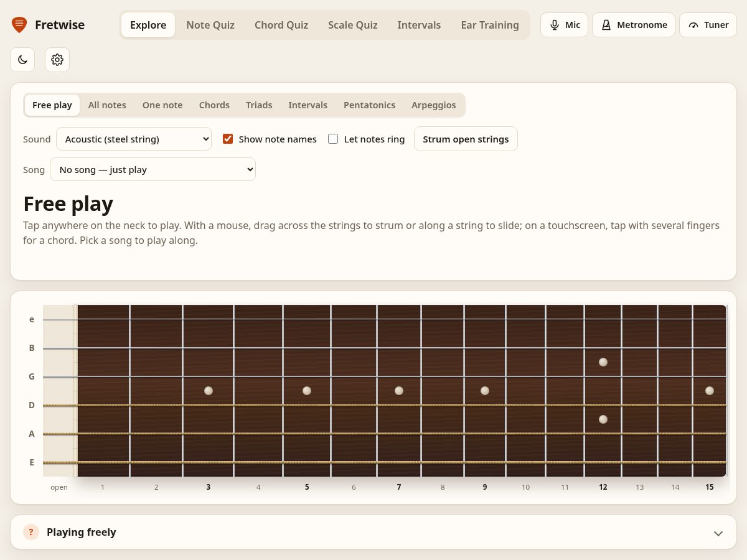
Task: Play the open high e string
Action: (59, 319)
